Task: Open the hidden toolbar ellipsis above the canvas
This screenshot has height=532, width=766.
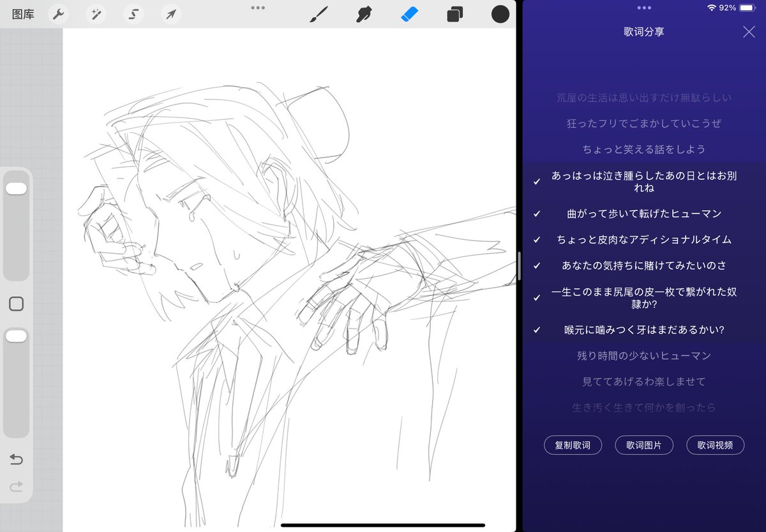Action: point(258,8)
